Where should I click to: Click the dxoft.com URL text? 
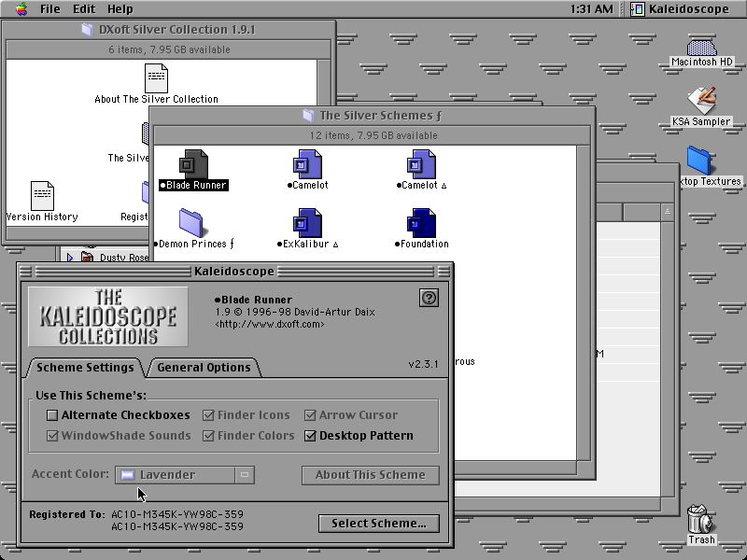click(x=270, y=324)
